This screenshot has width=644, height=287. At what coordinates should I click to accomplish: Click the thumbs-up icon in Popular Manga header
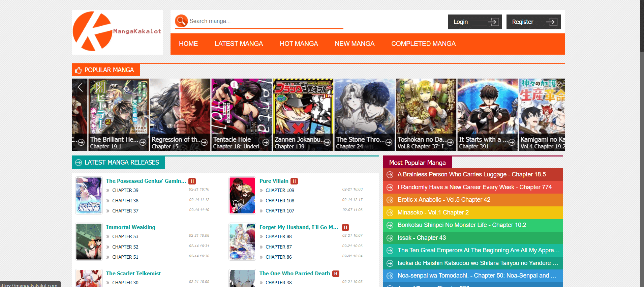(x=79, y=70)
